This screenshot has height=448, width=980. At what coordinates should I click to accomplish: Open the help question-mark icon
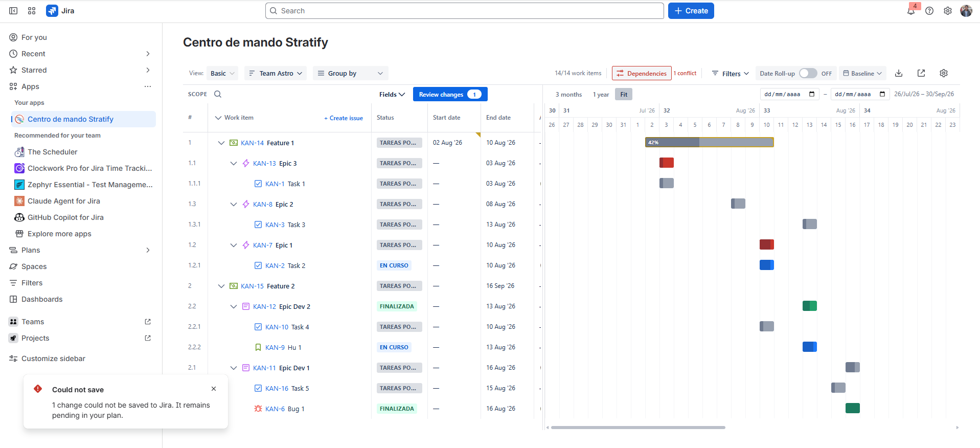coord(929,11)
